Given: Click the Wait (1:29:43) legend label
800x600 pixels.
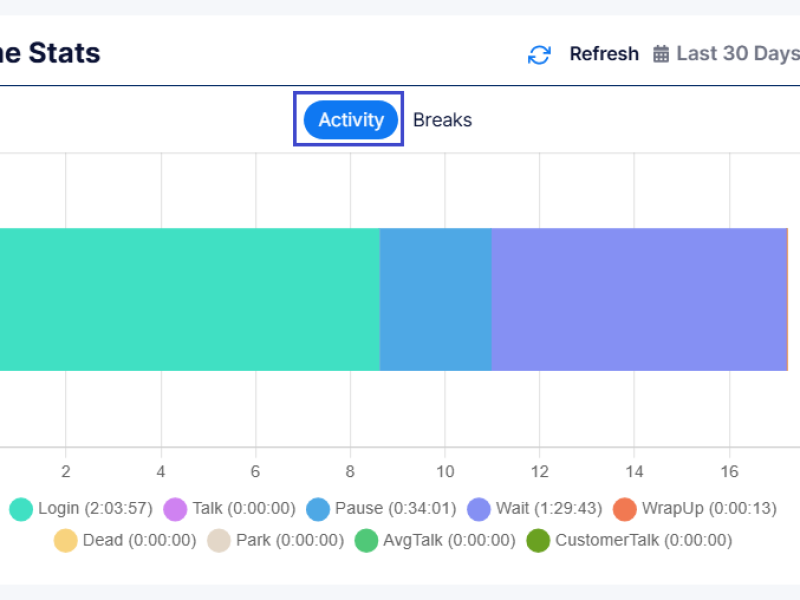Looking at the screenshot, I should pyautogui.click(x=549, y=509).
